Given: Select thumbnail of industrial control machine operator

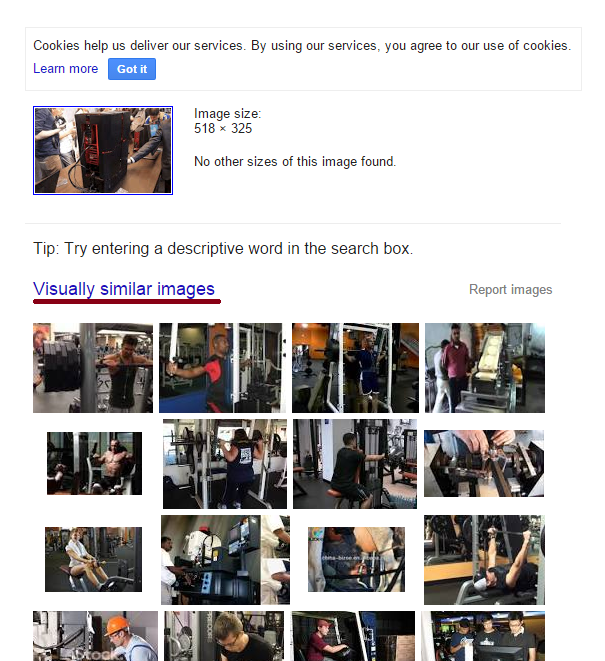Looking at the screenshot, I should pyautogui.click(x=226, y=559).
